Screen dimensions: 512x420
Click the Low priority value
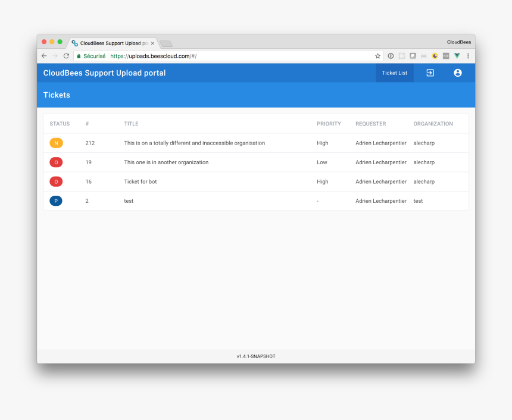[x=321, y=162]
